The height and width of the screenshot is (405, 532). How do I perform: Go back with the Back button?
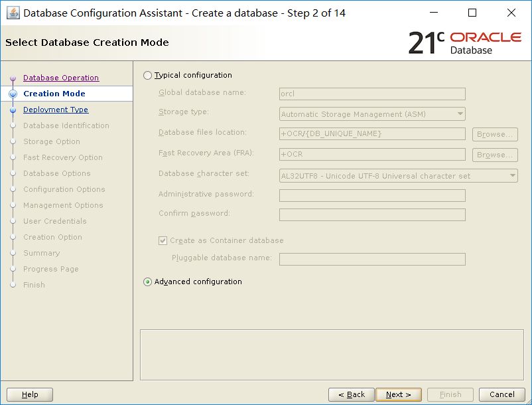(352, 394)
